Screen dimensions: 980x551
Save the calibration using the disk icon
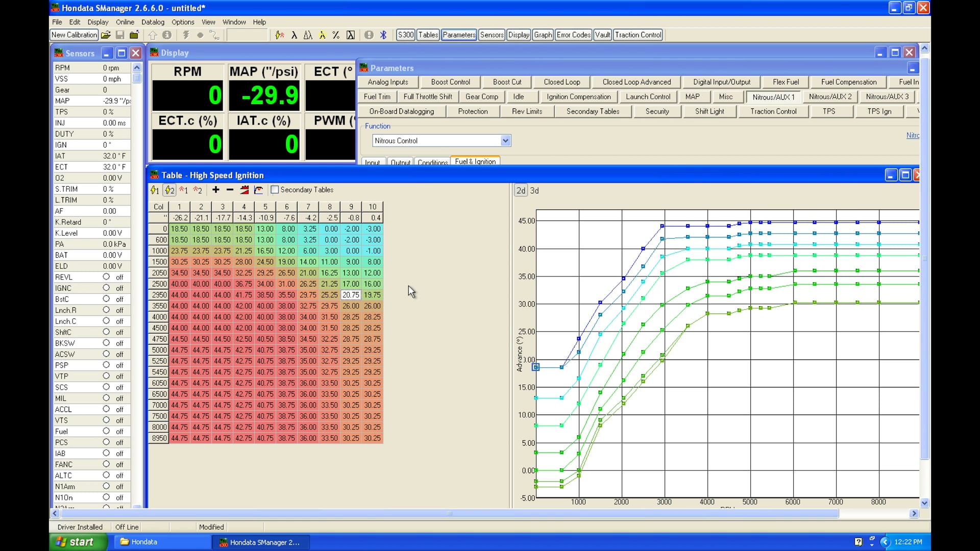[120, 35]
